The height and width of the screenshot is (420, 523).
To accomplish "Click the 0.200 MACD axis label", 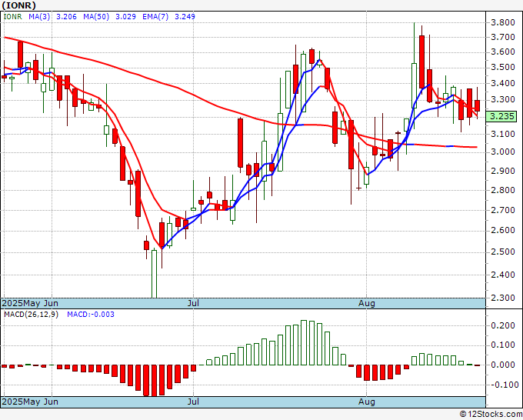I will (x=503, y=325).
